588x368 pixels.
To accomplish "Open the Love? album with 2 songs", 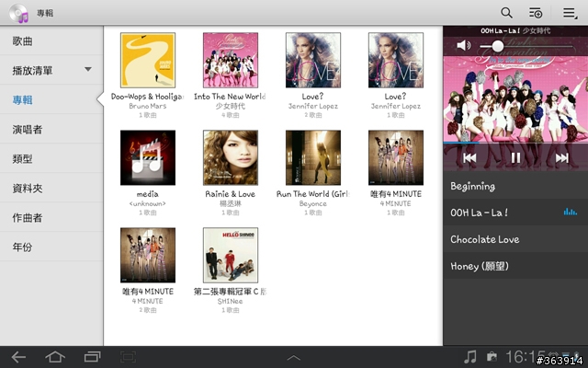I will click(x=313, y=60).
